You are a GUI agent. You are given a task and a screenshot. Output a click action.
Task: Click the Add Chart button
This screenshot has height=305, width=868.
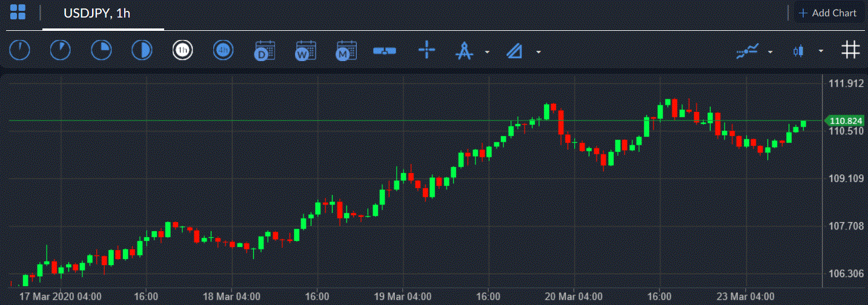pyautogui.click(x=828, y=13)
